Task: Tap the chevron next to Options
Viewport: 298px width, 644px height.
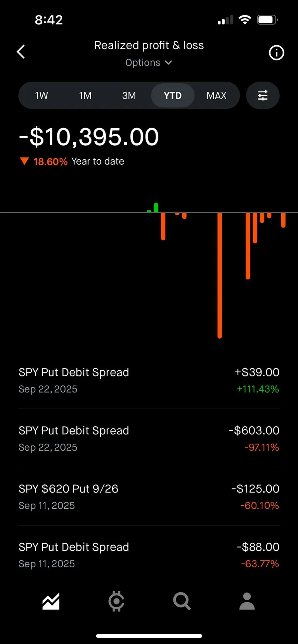Action: click(168, 62)
